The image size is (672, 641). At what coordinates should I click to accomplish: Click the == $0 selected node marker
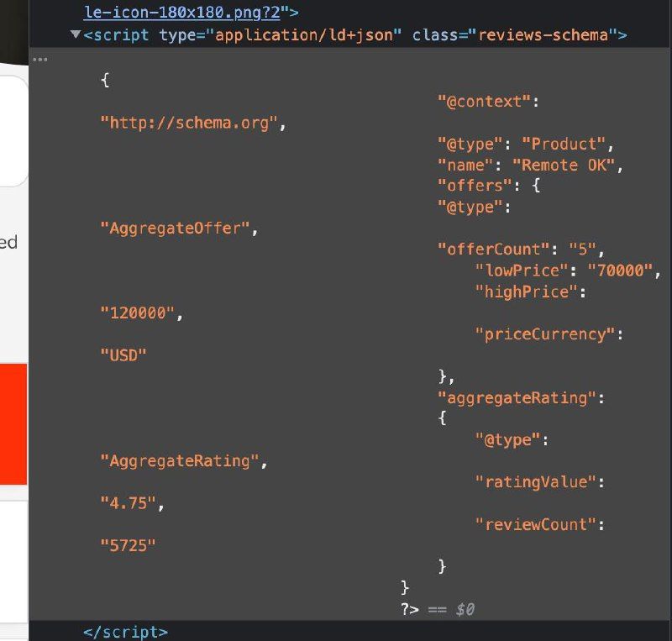(451, 609)
